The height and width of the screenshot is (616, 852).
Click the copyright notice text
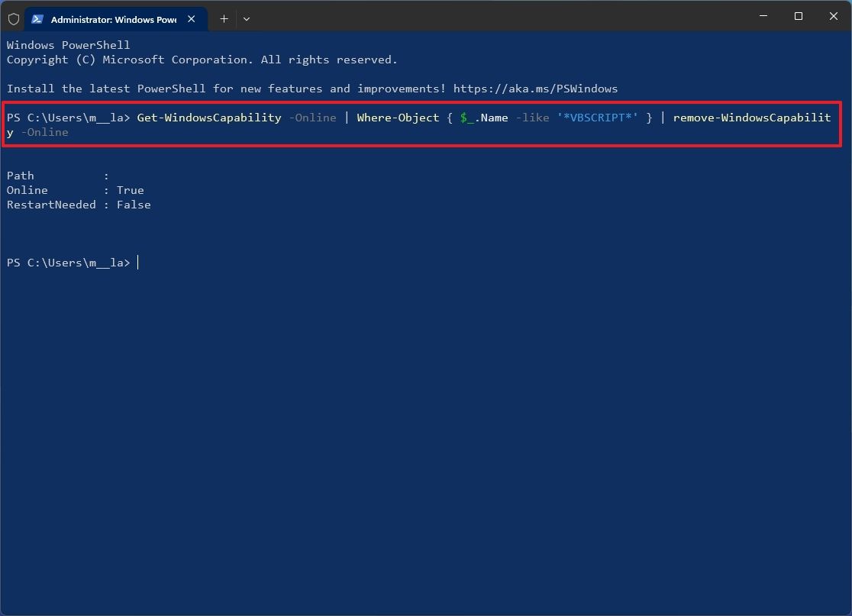202,59
